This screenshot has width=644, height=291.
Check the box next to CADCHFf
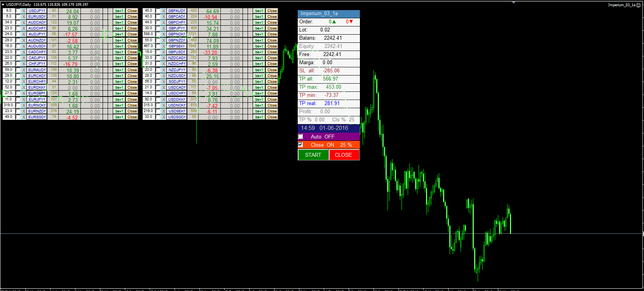[x=18, y=52]
